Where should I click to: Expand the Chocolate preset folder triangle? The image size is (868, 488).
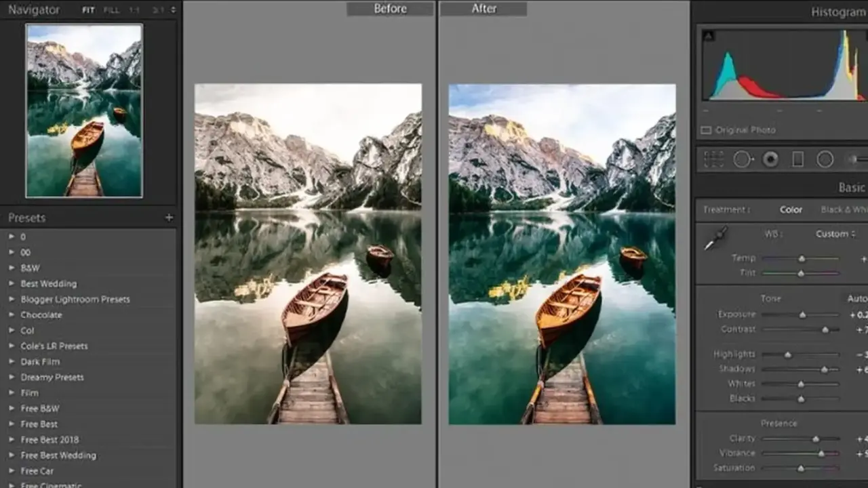click(x=12, y=314)
